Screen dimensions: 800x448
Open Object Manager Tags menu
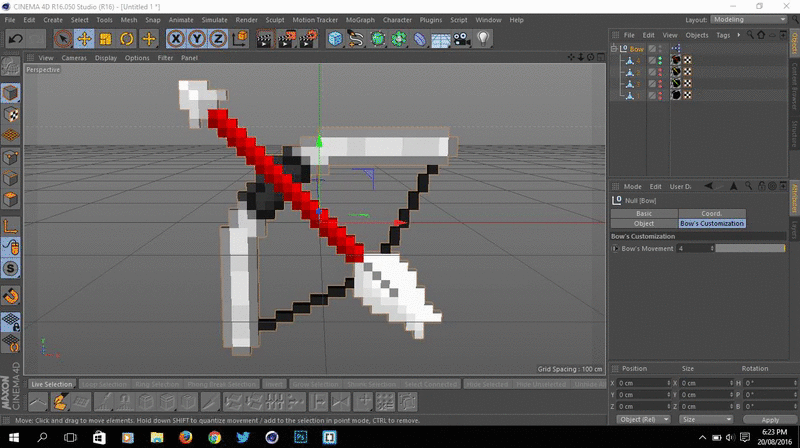(723, 35)
